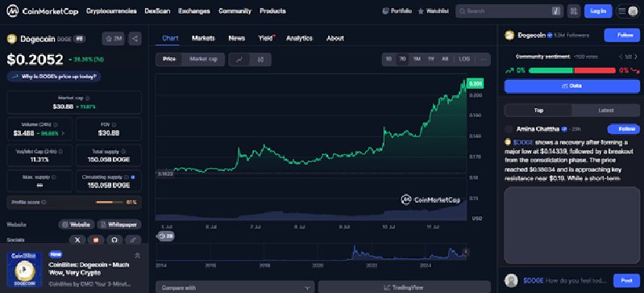Screen dimensions: 644x293
Task: Select the candlestick chart type icon
Action: (x=260, y=59)
